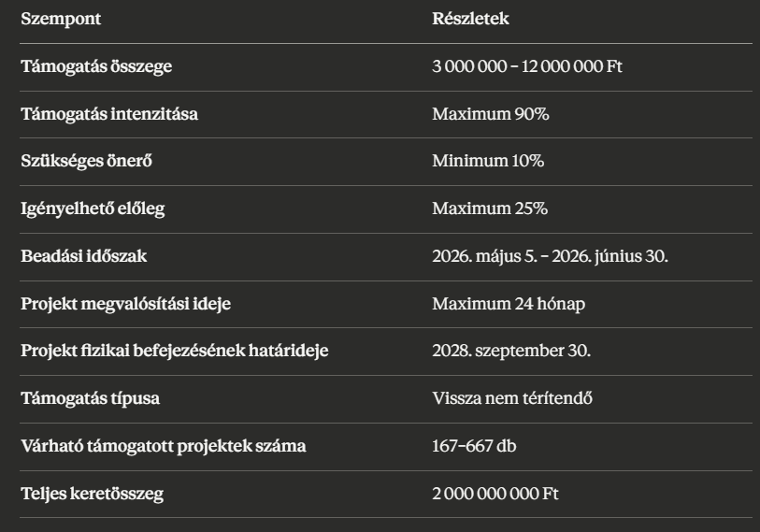Click the 'Vissza nem térítendő' value
Image resolution: width=760 pixels, height=532 pixels.
tap(512, 399)
